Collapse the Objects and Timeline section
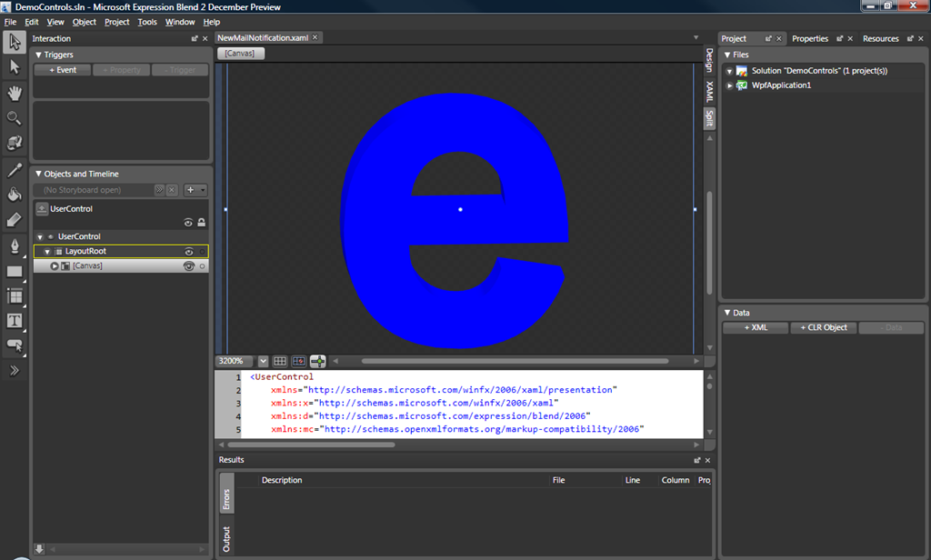 (38, 174)
